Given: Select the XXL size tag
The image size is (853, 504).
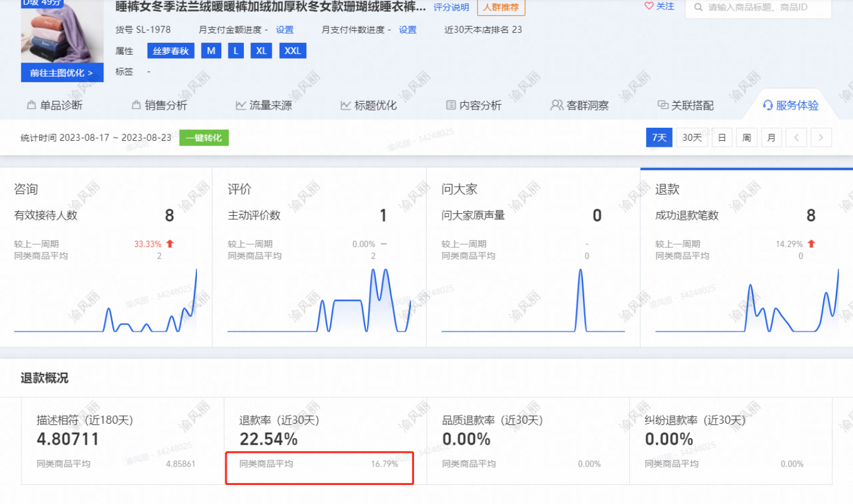Looking at the screenshot, I should 292,51.
